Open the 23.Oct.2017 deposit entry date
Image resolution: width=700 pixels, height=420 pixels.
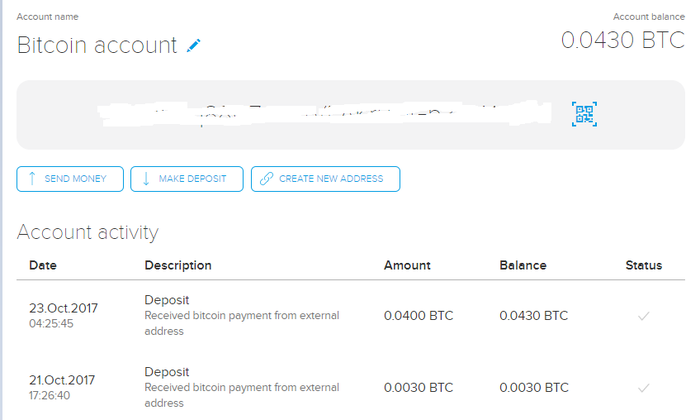[x=64, y=309]
